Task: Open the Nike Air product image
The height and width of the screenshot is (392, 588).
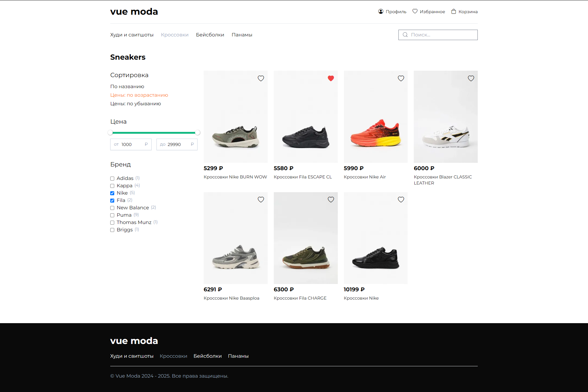Action: 376,117
